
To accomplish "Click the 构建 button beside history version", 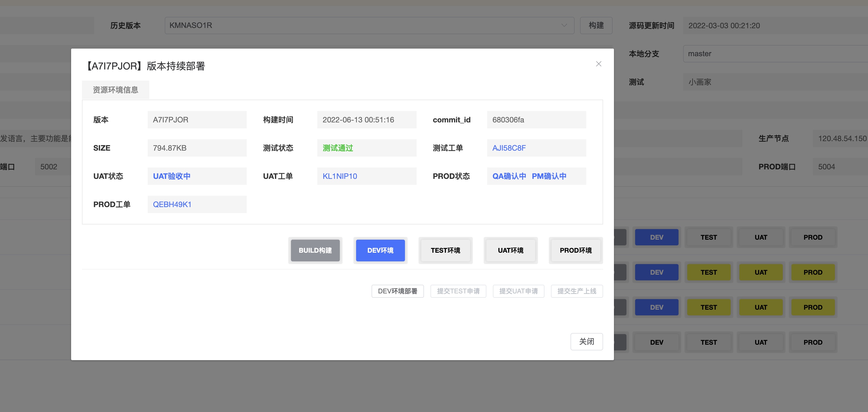I will point(596,26).
